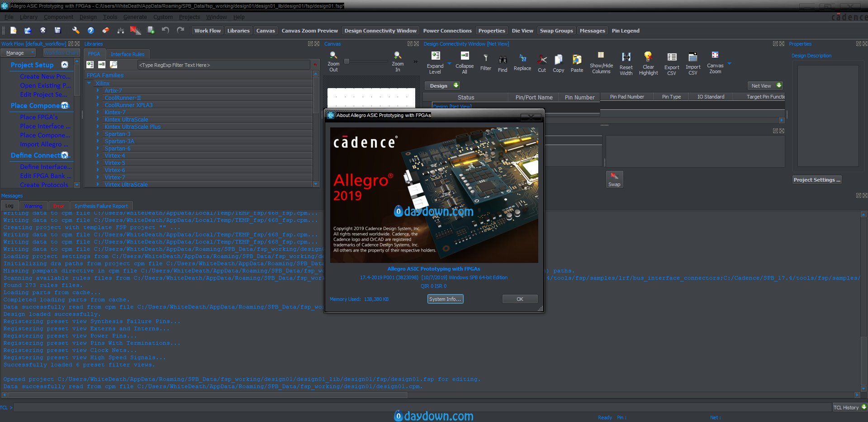
Task: Click the Undo arrow icon
Action: (166, 30)
